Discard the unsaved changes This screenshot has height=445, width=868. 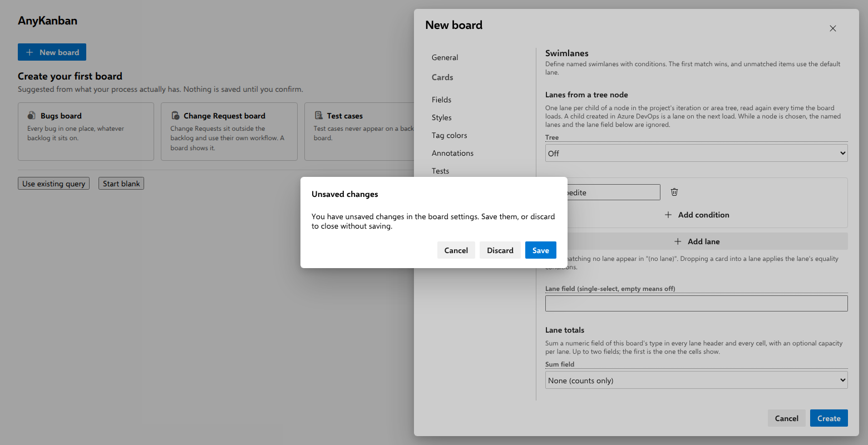tap(500, 250)
